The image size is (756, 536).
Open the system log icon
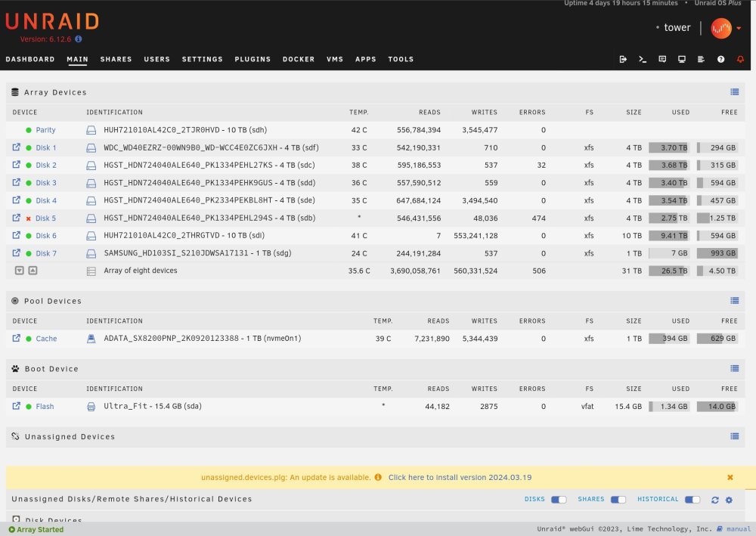(x=701, y=59)
